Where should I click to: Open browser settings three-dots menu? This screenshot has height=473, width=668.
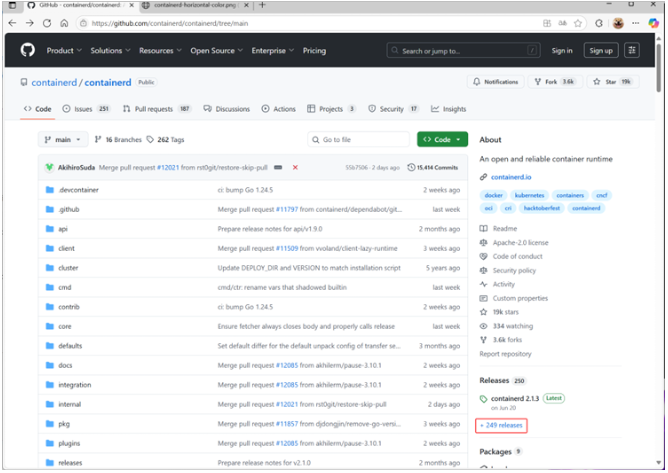pyautogui.click(x=636, y=23)
